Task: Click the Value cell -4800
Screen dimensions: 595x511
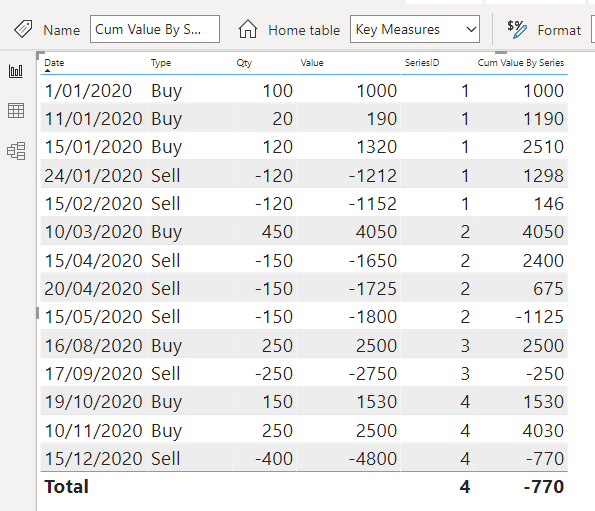Action: click(373, 459)
